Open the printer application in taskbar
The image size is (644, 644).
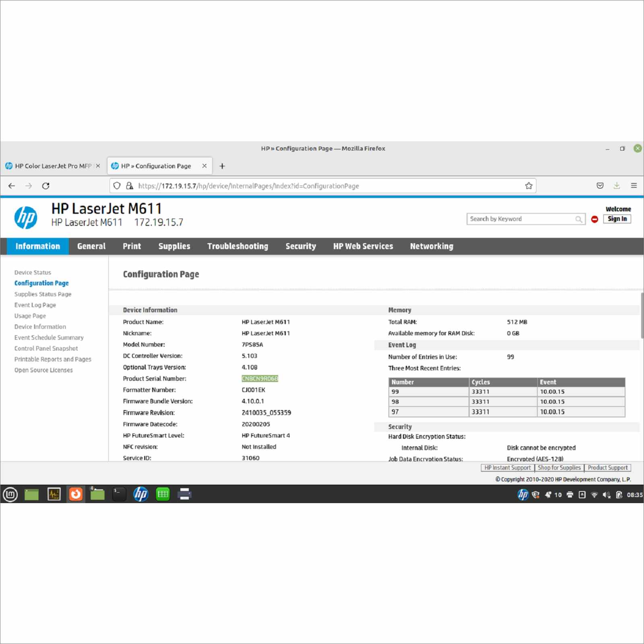tap(184, 494)
